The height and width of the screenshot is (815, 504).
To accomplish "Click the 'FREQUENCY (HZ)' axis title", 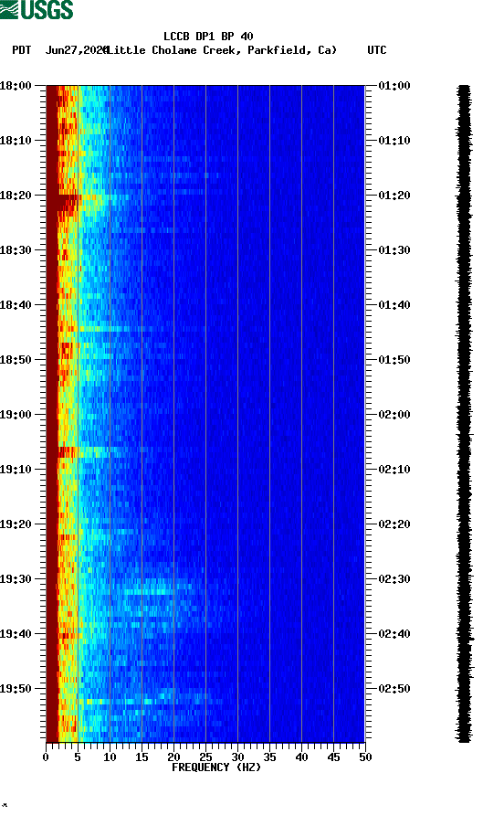I will [216, 767].
